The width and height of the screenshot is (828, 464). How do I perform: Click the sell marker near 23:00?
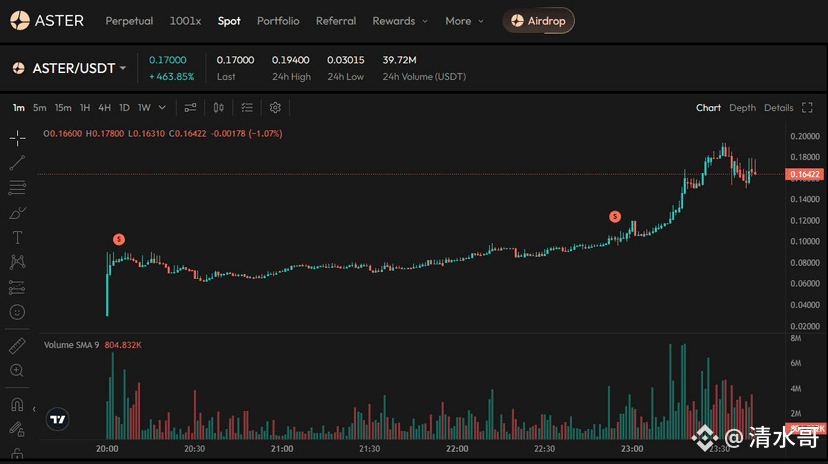pos(615,216)
